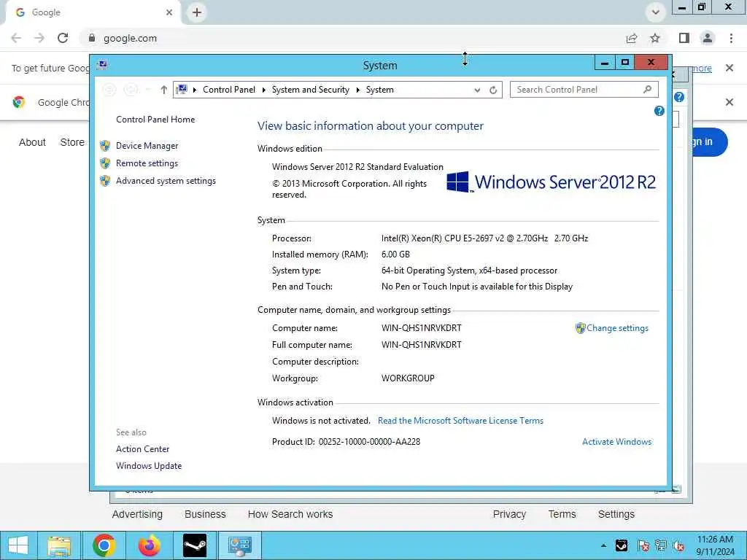The height and width of the screenshot is (560, 747).
Task: Click the Windows Server 2012 R2 logo
Action: pos(551,182)
